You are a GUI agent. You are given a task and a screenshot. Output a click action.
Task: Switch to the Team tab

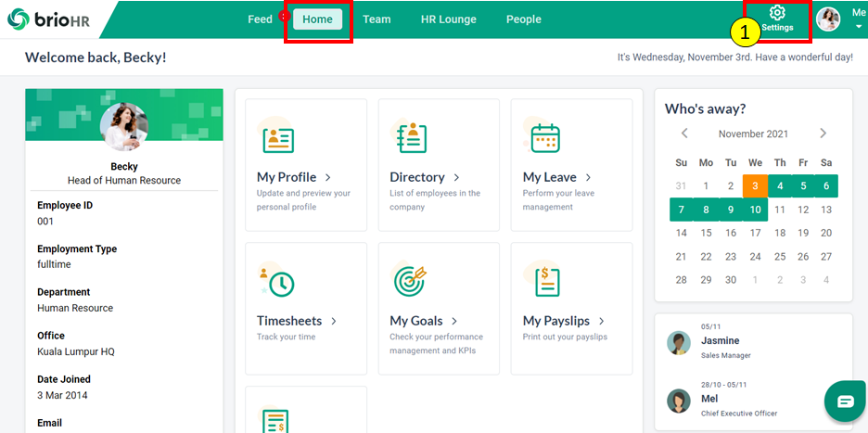[x=377, y=19]
